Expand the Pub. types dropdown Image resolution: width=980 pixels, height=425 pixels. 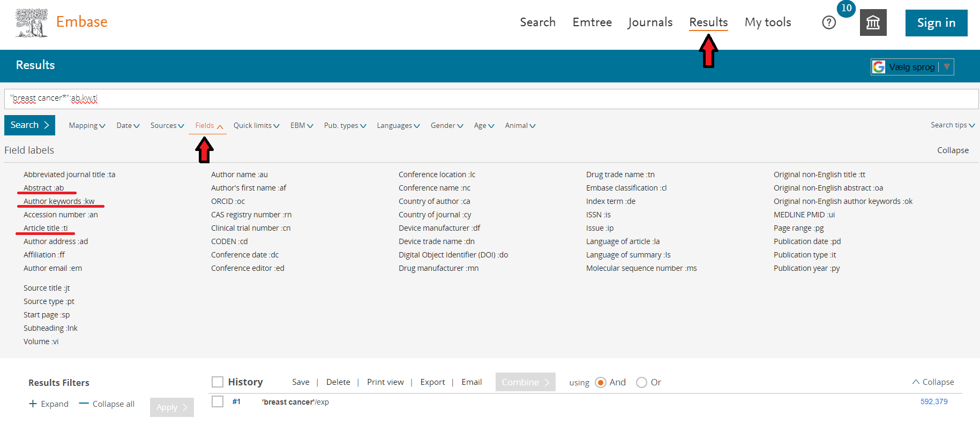pyautogui.click(x=345, y=125)
